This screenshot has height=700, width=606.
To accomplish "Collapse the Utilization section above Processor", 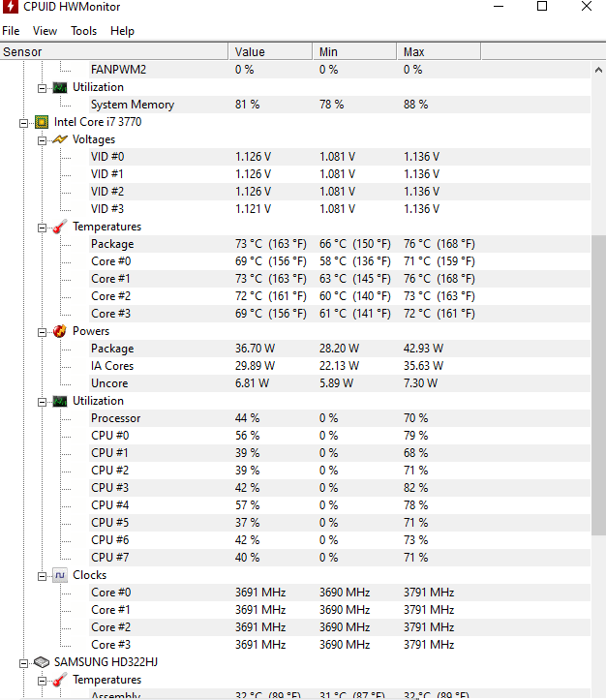I will click(42, 402).
